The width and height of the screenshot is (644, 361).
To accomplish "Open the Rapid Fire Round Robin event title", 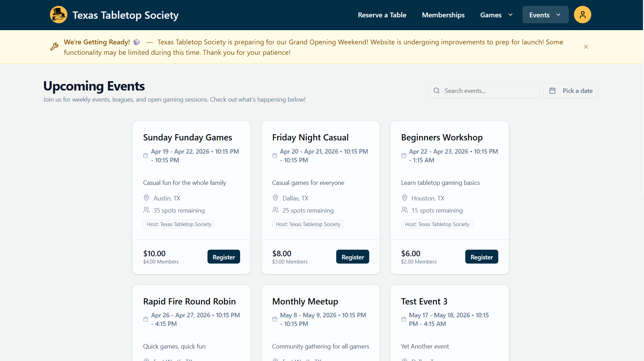I will 189,301.
